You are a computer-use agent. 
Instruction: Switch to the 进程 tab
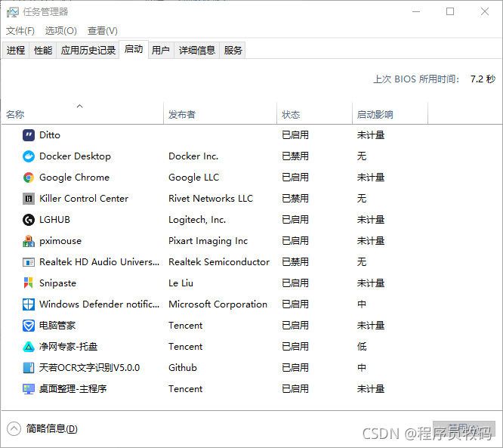[16, 50]
